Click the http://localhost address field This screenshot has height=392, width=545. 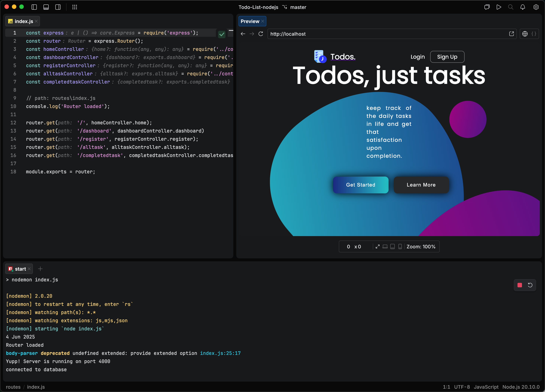[x=388, y=34]
